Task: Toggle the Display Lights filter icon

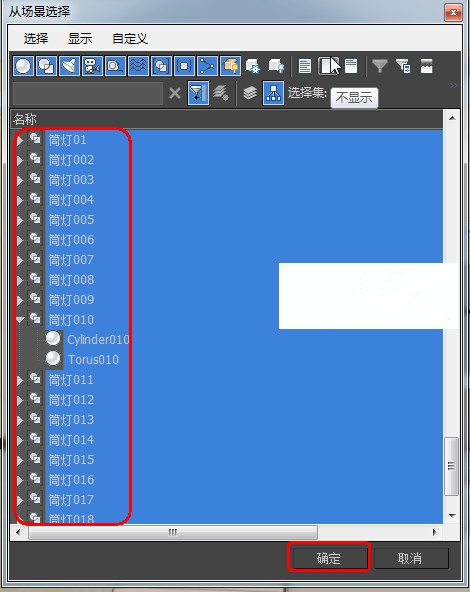Action: pyautogui.click(x=69, y=66)
